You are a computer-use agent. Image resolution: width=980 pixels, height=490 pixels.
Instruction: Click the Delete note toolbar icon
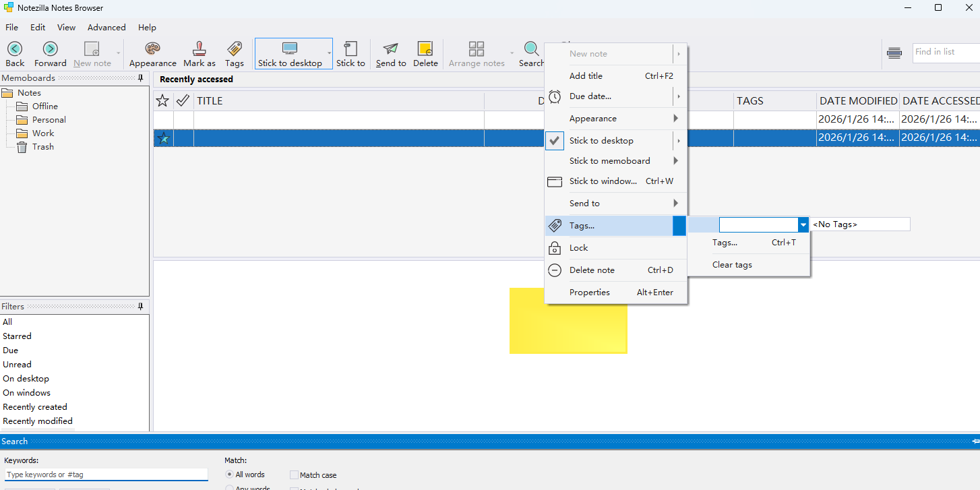(425, 49)
